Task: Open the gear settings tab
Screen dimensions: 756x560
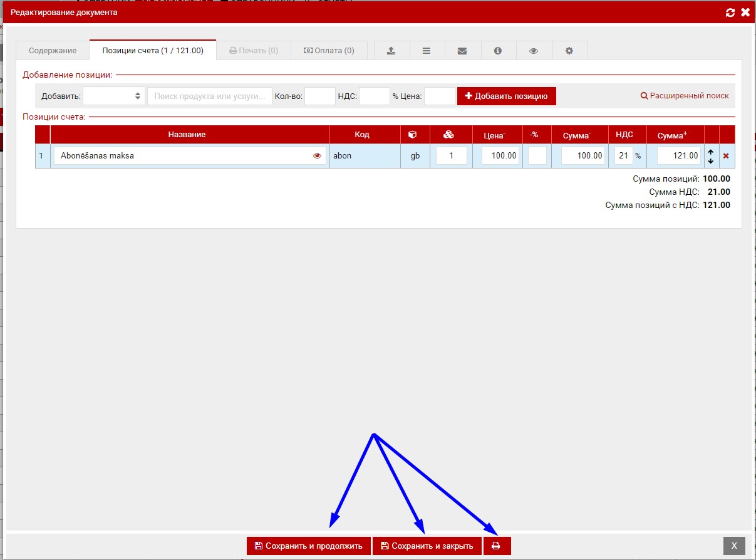Action: 569,51
